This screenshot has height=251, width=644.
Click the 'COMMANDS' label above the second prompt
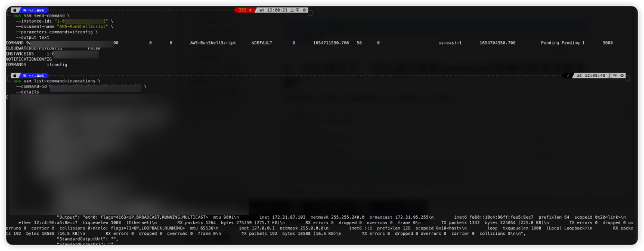click(x=16, y=64)
